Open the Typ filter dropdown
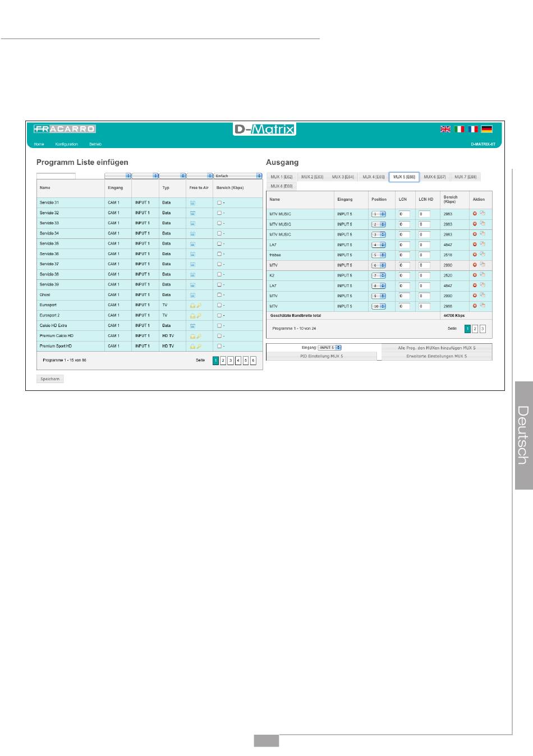Viewport: 533px width, 756px height. coord(173,176)
